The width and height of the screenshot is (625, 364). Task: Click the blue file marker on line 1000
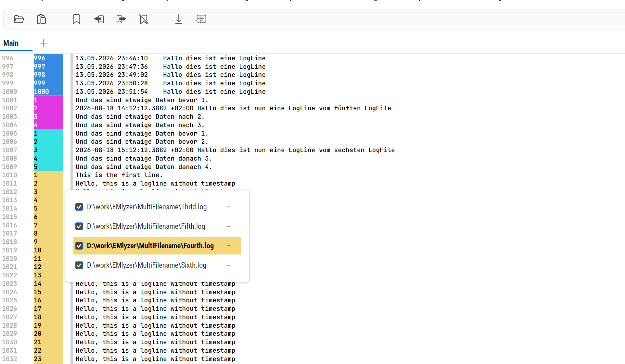pyautogui.click(x=48, y=91)
